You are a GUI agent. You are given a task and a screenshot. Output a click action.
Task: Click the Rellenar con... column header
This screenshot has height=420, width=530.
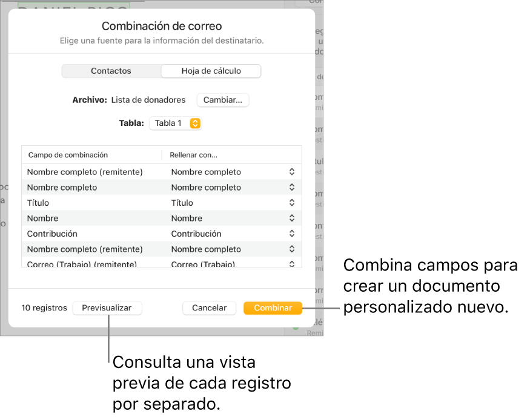pos(193,155)
